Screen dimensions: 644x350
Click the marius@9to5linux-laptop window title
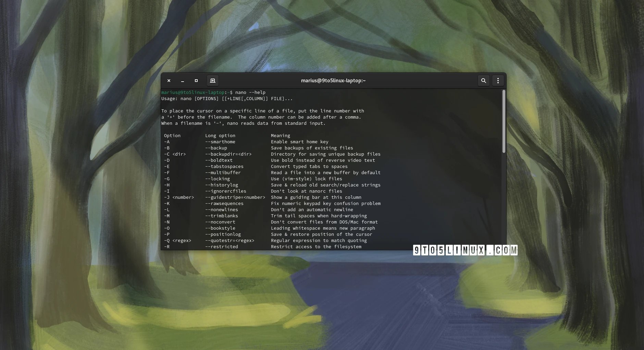[333, 81]
